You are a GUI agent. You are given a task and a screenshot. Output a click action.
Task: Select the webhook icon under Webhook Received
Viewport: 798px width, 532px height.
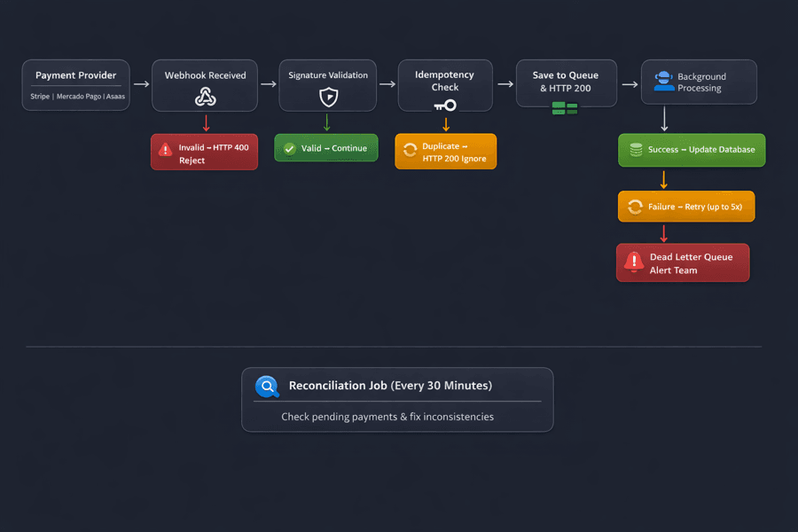coord(204,98)
